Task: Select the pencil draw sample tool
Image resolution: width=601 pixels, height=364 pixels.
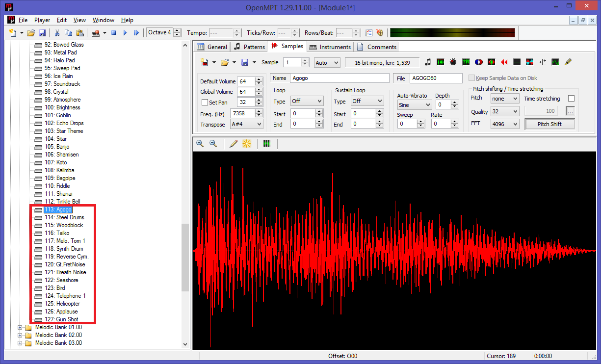Action: point(234,143)
